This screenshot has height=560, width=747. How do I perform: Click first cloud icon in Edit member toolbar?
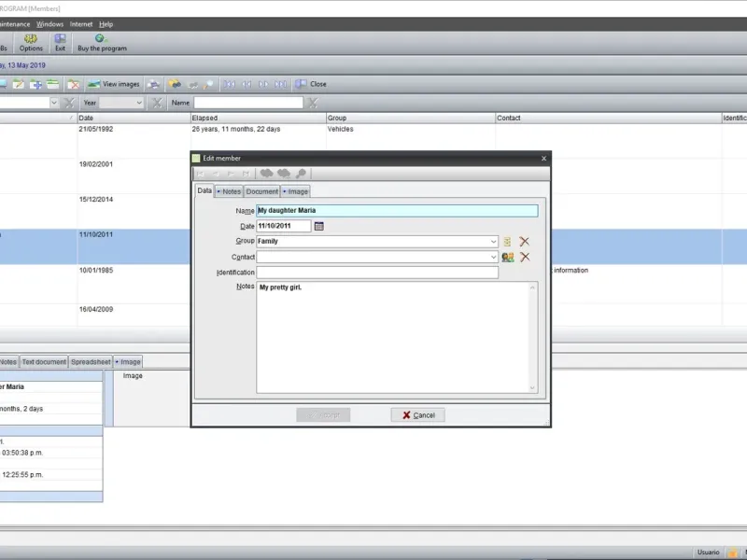(266, 174)
